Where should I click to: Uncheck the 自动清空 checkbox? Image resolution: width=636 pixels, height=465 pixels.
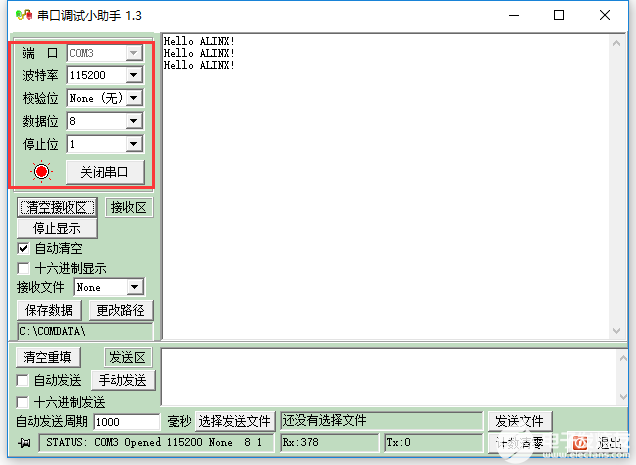[24, 248]
